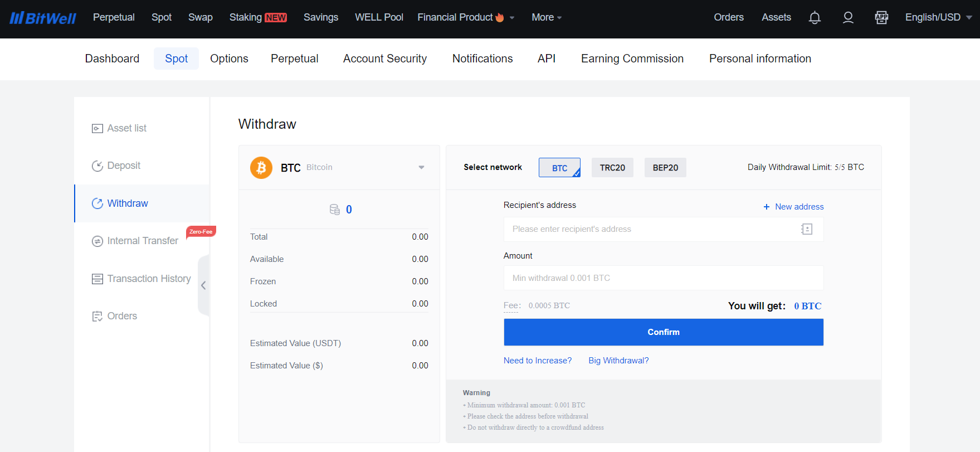The width and height of the screenshot is (980, 452).
Task: Click the Financial Product flame icon
Action: click(x=500, y=17)
